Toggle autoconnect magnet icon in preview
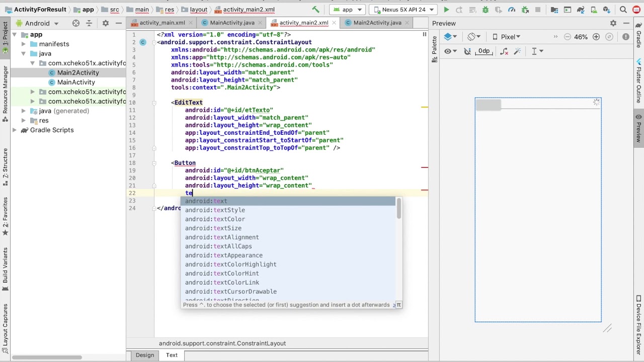 click(x=467, y=51)
